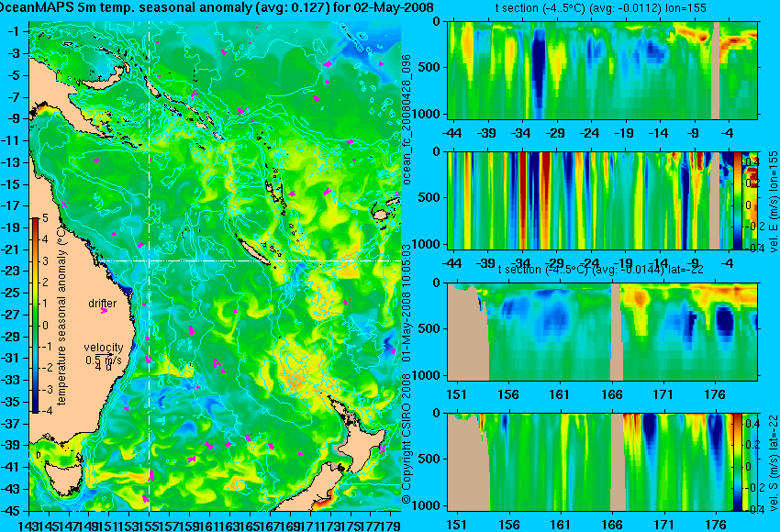Select the temperature seasonal anomaly color bar
The height and width of the screenshot is (532, 780).
coord(36,316)
